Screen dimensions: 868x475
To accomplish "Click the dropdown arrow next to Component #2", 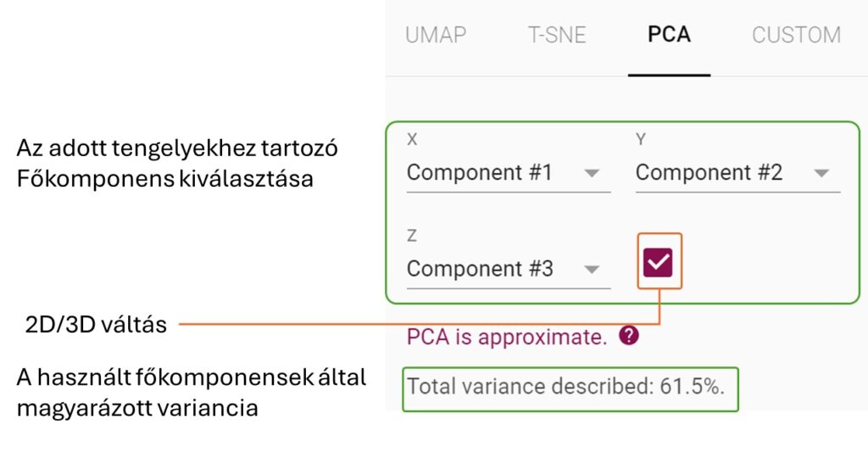I will click(x=821, y=173).
